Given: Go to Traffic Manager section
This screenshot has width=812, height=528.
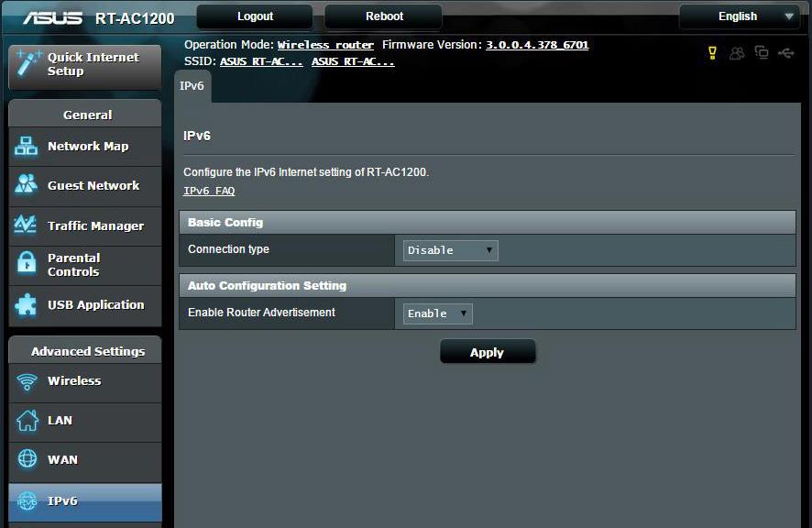Looking at the screenshot, I should 85,225.
